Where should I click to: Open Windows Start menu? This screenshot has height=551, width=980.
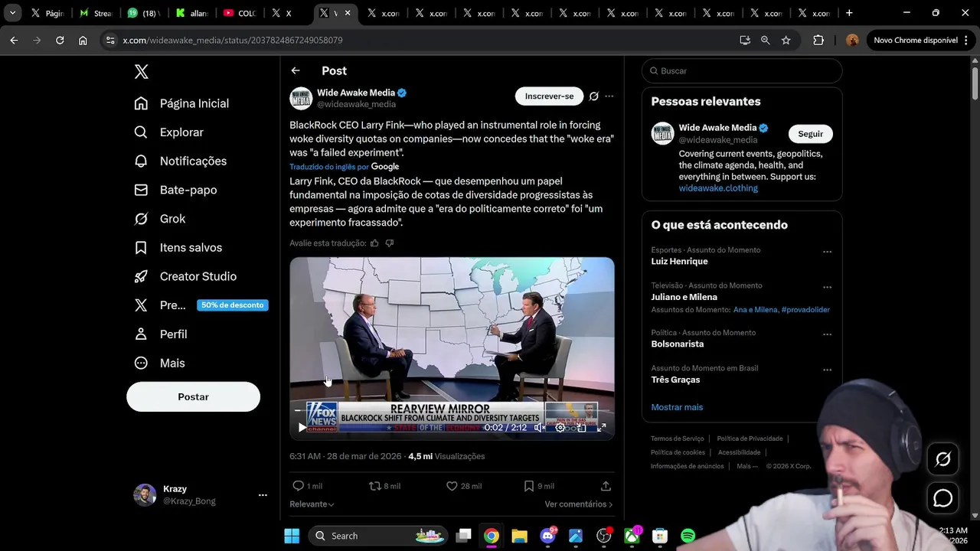[292, 536]
